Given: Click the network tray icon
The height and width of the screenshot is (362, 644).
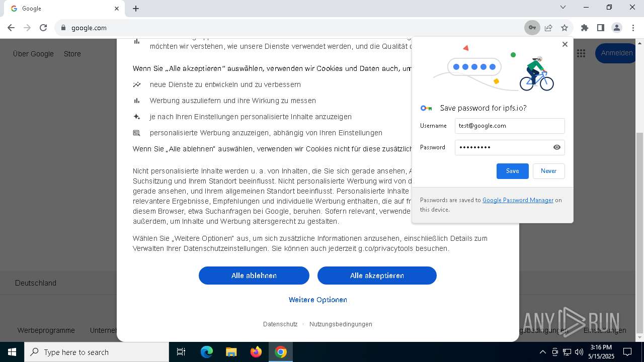Looking at the screenshot, I should coord(567,352).
